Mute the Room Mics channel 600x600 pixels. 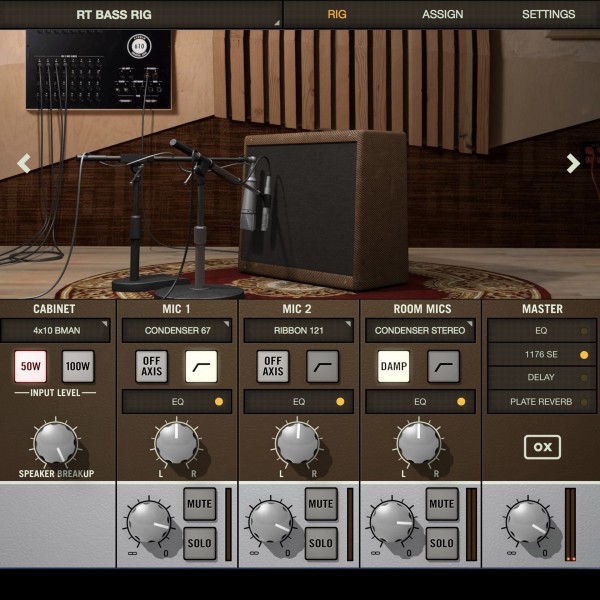[x=442, y=504]
